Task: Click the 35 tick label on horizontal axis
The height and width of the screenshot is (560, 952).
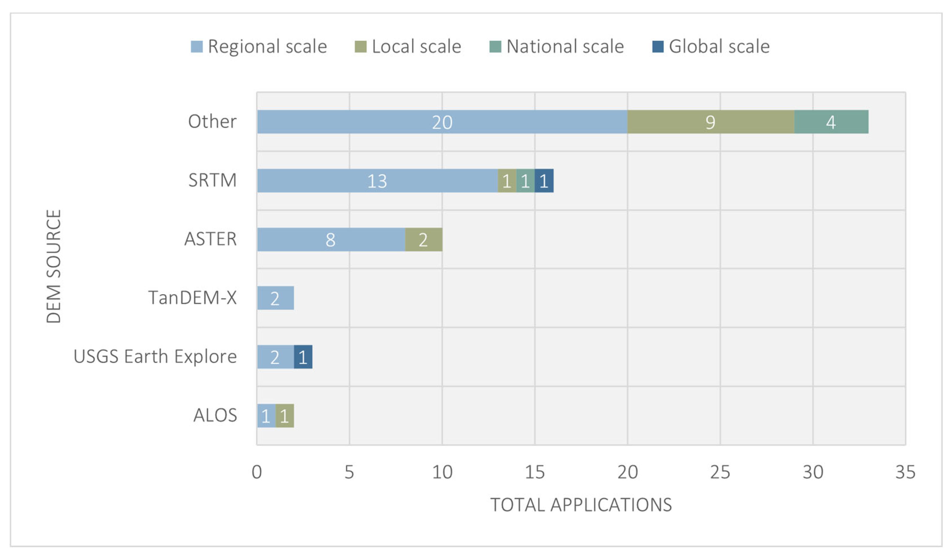Action: (905, 472)
